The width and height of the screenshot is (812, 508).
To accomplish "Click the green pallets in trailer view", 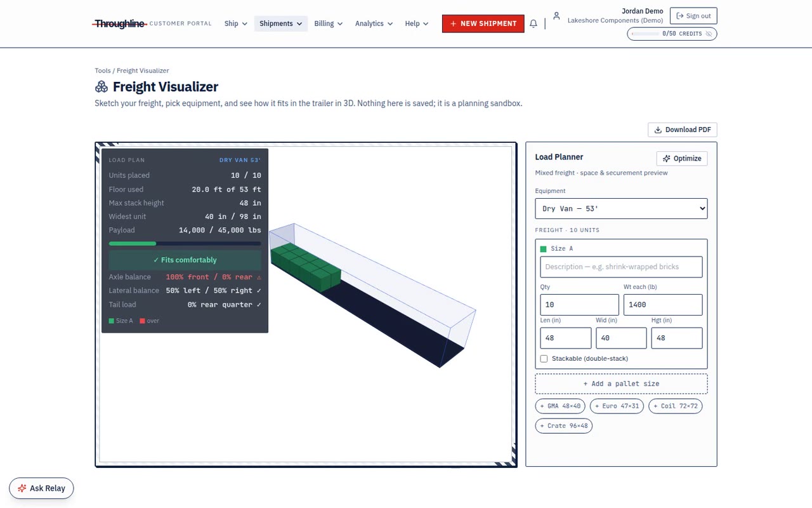I will tap(305, 266).
